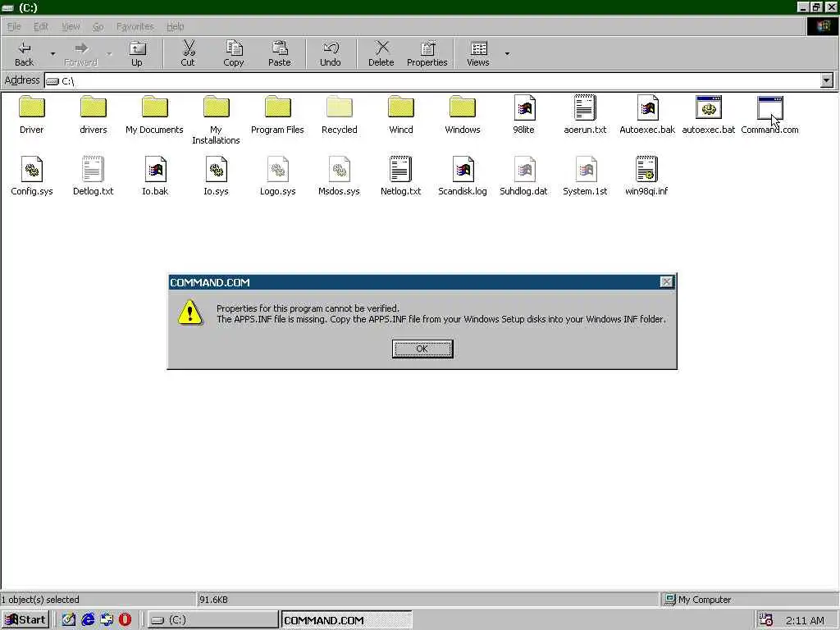Click the Delete toolbar button
The width and height of the screenshot is (840, 630).
[381, 53]
